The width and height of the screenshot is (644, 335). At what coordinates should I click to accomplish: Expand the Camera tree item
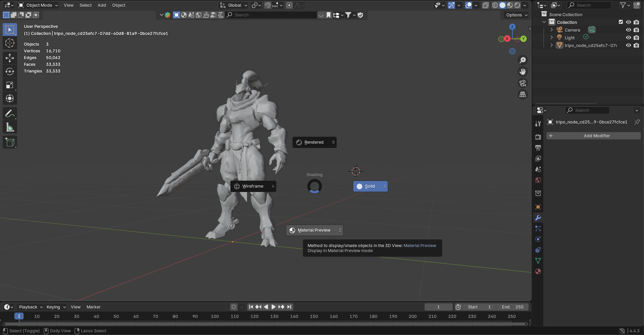[551, 30]
